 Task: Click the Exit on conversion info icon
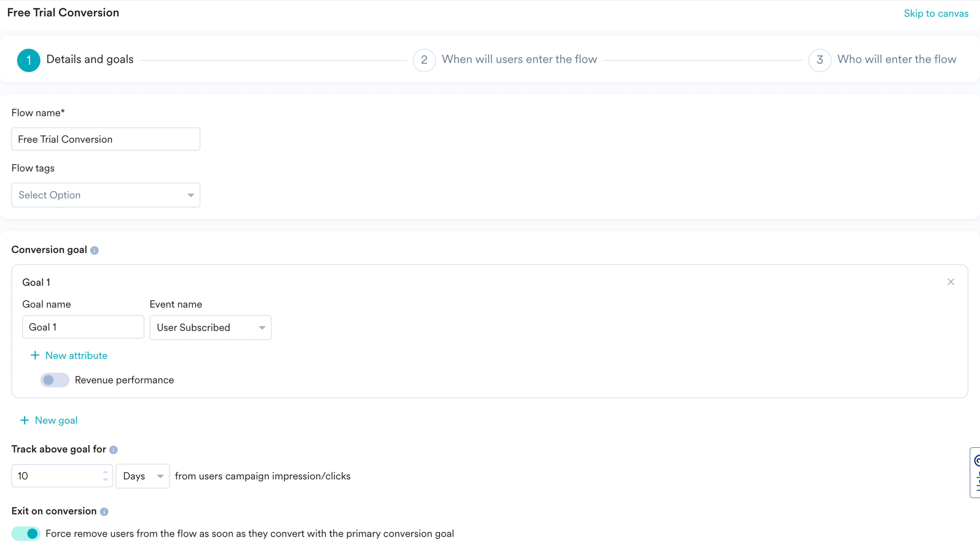pos(104,511)
